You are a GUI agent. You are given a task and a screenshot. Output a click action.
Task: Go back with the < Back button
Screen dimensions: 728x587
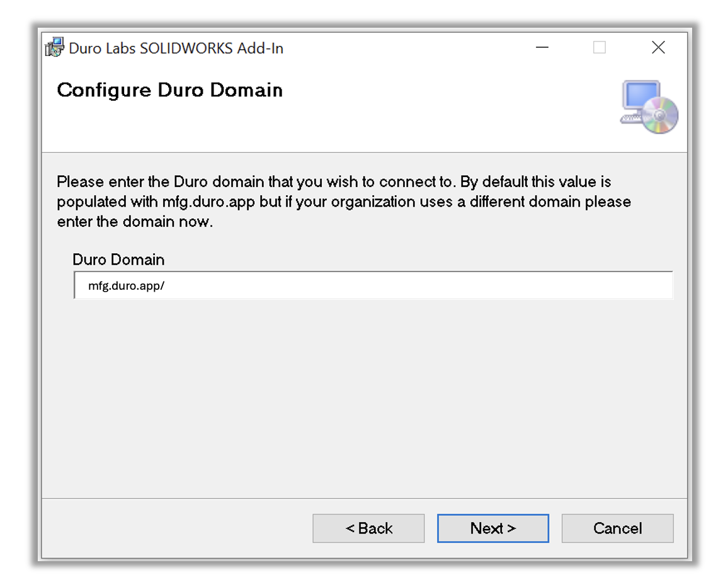368,528
